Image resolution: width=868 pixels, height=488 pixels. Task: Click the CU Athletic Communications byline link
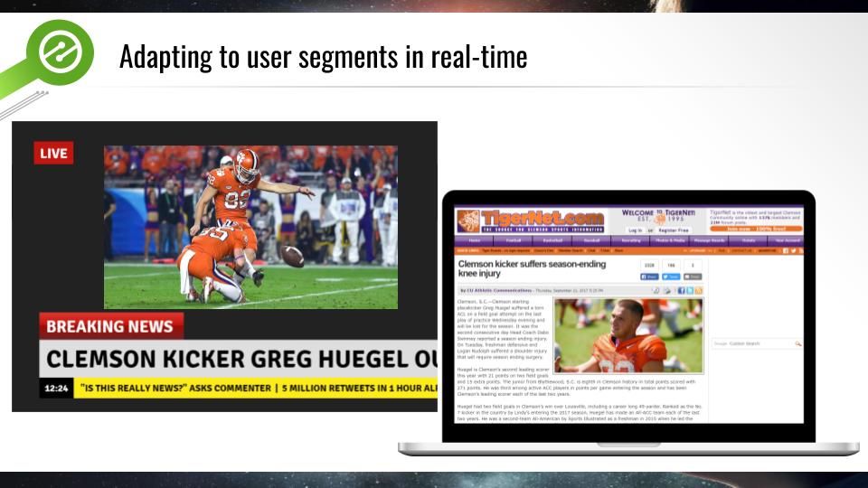click(x=499, y=290)
